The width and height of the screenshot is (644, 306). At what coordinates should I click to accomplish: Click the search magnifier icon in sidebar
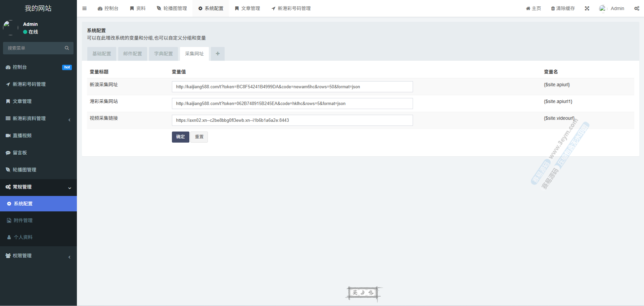click(x=67, y=48)
